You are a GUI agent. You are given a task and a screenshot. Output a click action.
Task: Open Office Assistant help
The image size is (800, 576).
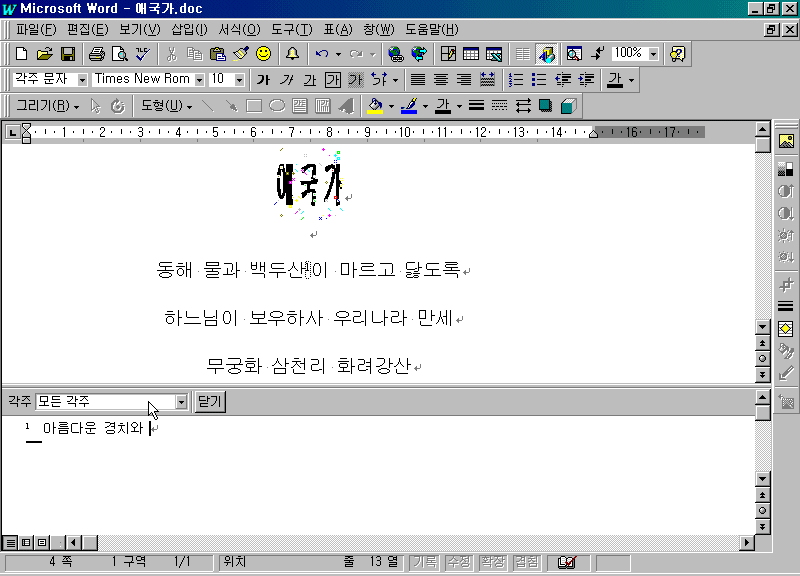(x=678, y=54)
